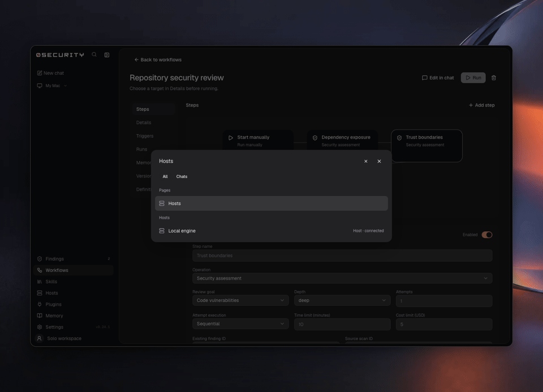Click the Findings count badge showing 2

point(109,259)
